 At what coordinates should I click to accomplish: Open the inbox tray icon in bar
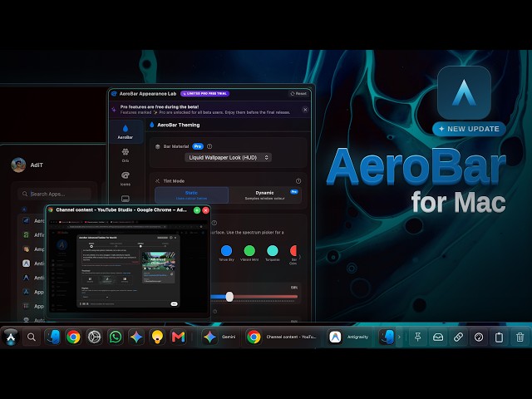coord(438,337)
